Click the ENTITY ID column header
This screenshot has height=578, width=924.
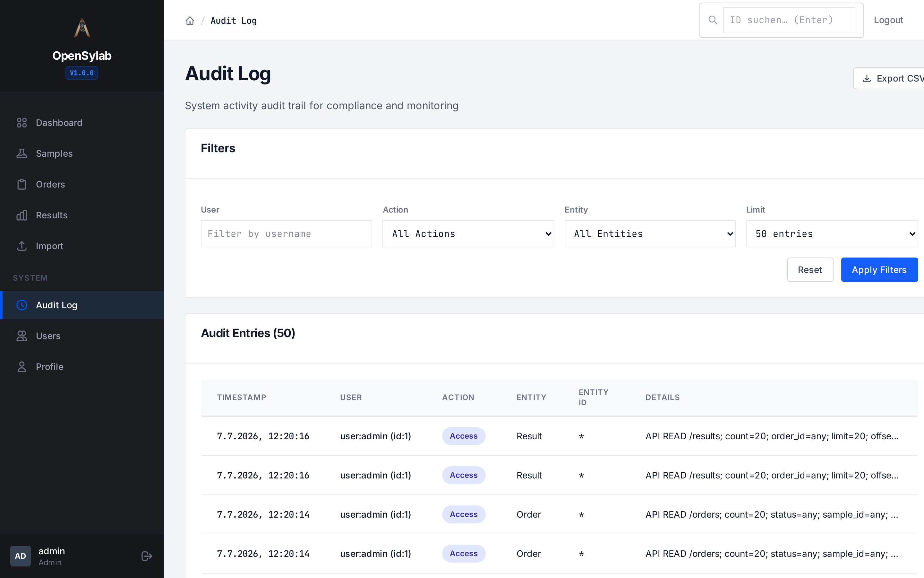593,397
